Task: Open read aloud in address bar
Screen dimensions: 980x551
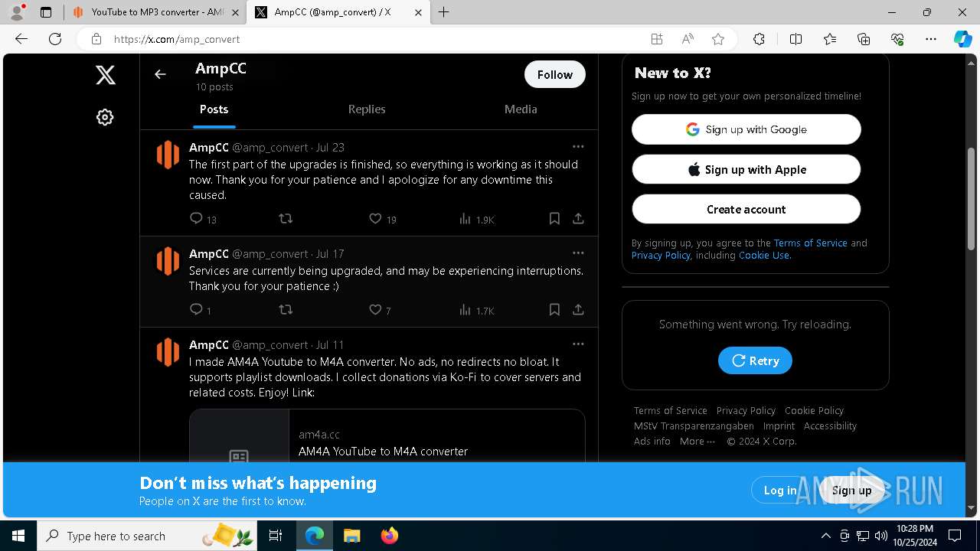Action: 688,39
